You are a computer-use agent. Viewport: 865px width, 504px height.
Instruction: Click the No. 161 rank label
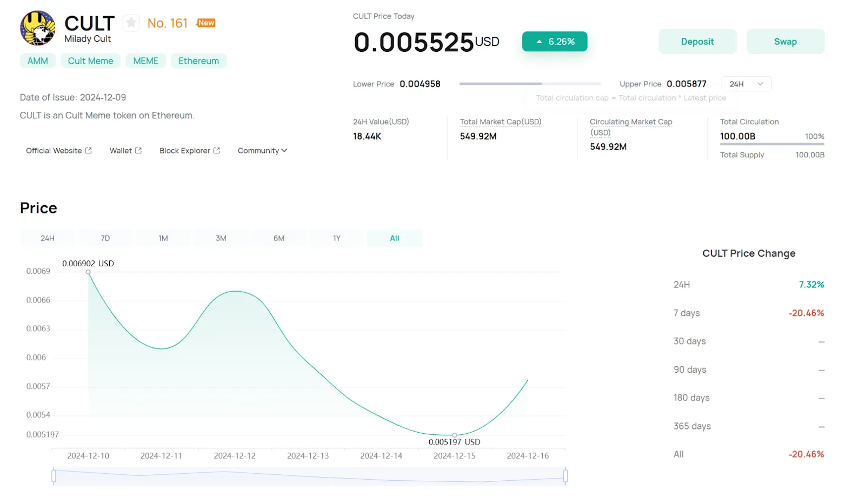(168, 23)
